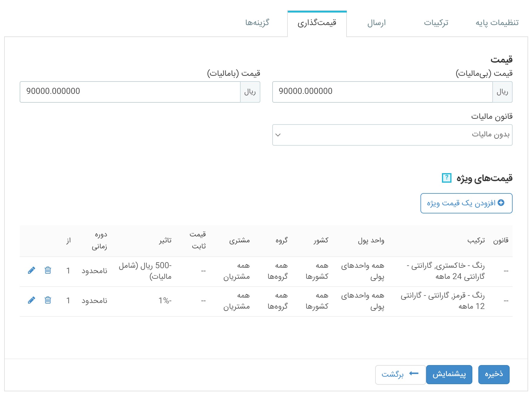Select the قیمت‌گذاری tab
Viewport: 532px width, 397px height.
coord(317,23)
